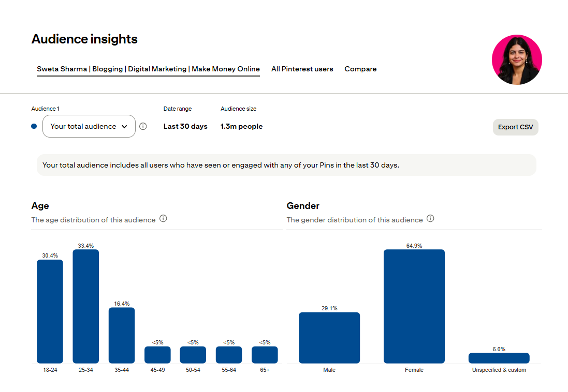Image resolution: width=568 pixels, height=392 pixels.
Task: Click the 50-54 age bar
Action: pyautogui.click(x=193, y=355)
